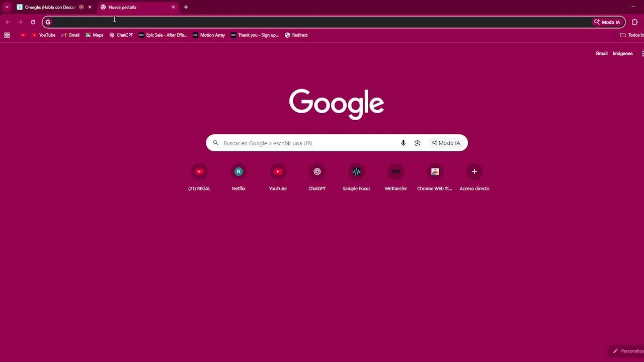The image size is (644, 362).
Task: Open the ChatGPT shortcut tile
Action: click(x=317, y=178)
